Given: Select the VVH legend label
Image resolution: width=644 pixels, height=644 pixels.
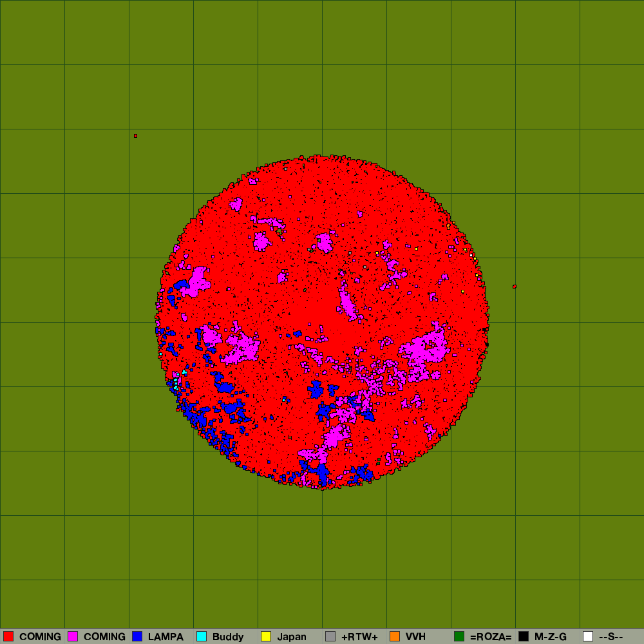Looking at the screenshot, I should coord(415,637).
